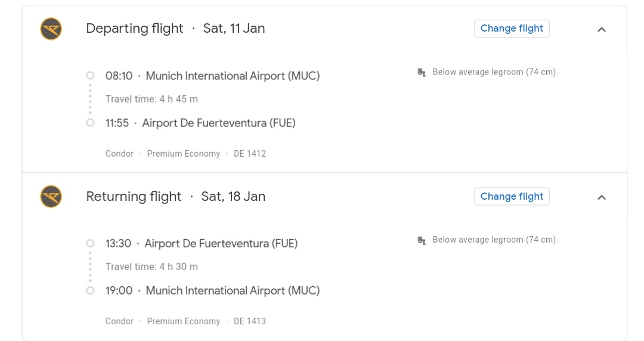Click departing flight's Below average legroom text
The height and width of the screenshot is (341, 644).
494,72
